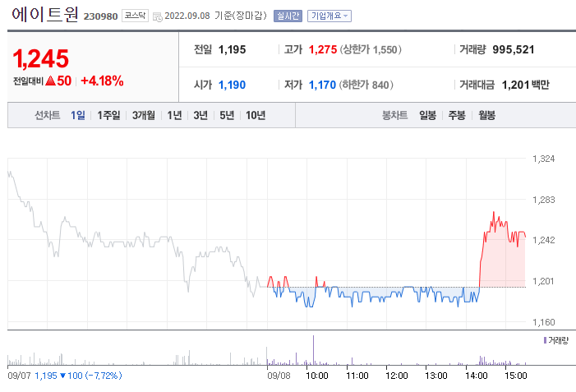Click the 14:00 time axis label

477,376
